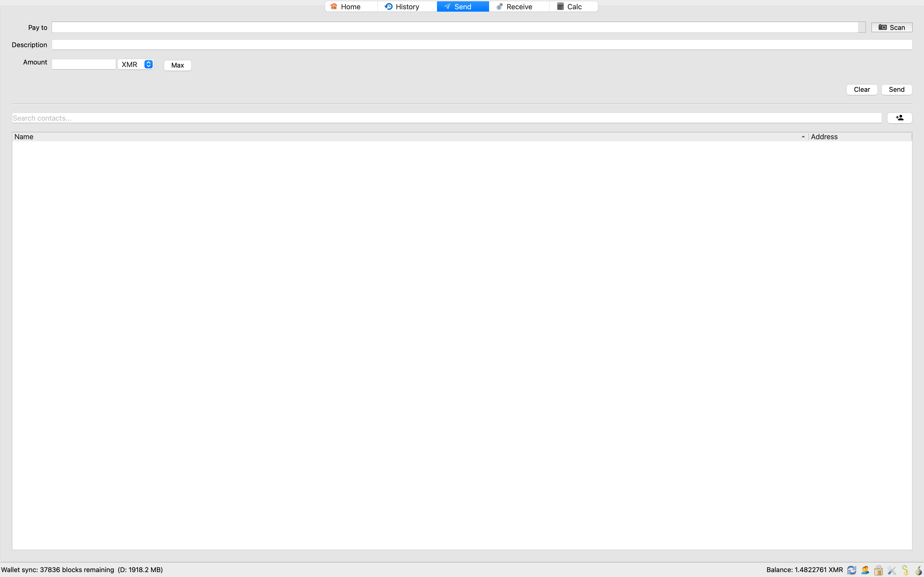Open the Receive tab
The height and width of the screenshot is (577, 924).
tap(518, 6)
